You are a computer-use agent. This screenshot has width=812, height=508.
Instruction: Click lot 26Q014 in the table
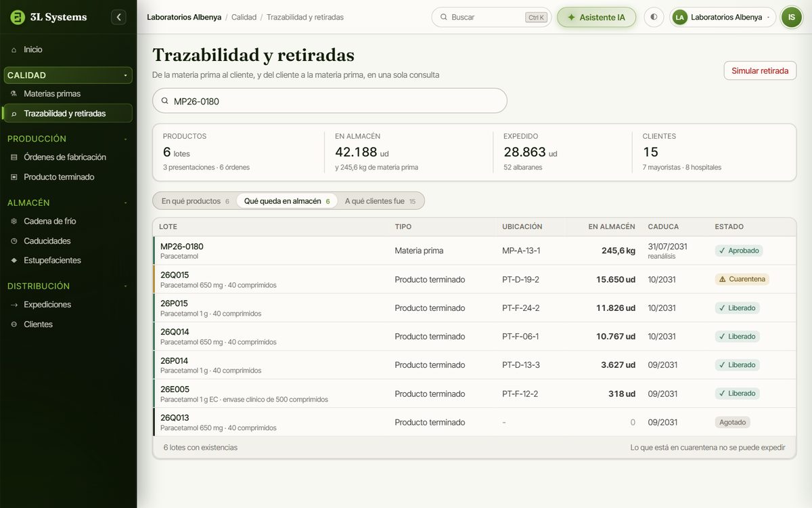point(175,332)
